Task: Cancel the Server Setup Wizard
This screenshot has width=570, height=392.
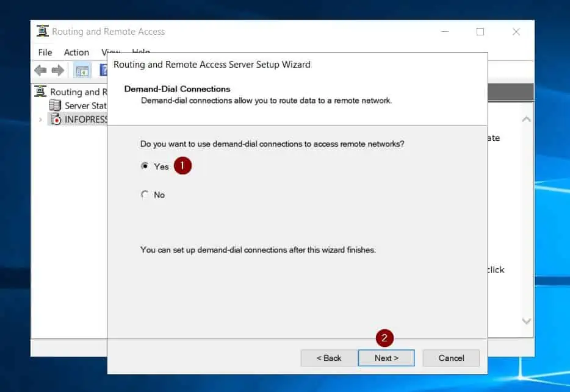Action: click(x=451, y=358)
